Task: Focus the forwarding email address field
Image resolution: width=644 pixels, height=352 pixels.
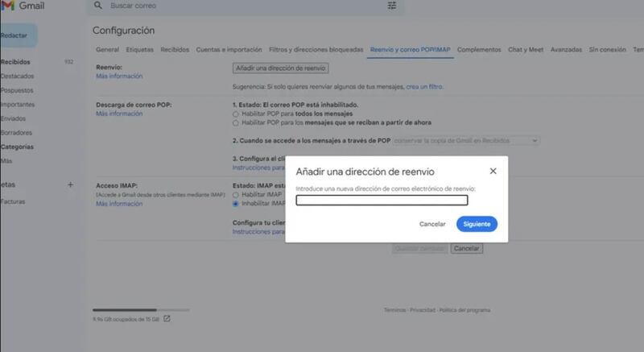Action: point(382,200)
